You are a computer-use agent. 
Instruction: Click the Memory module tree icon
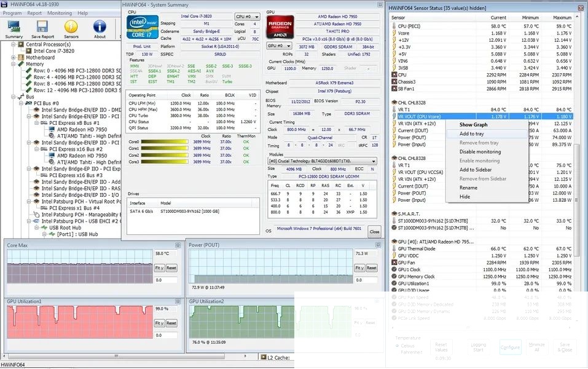click(x=22, y=64)
